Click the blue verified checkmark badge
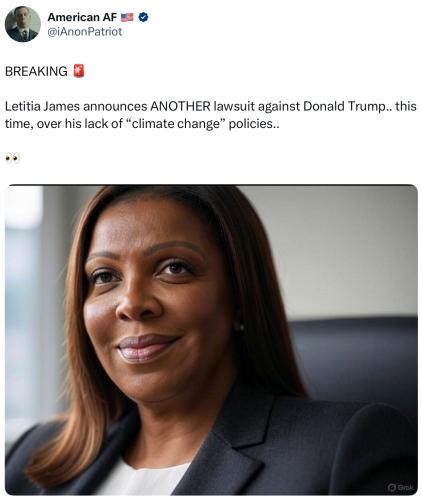 point(143,17)
